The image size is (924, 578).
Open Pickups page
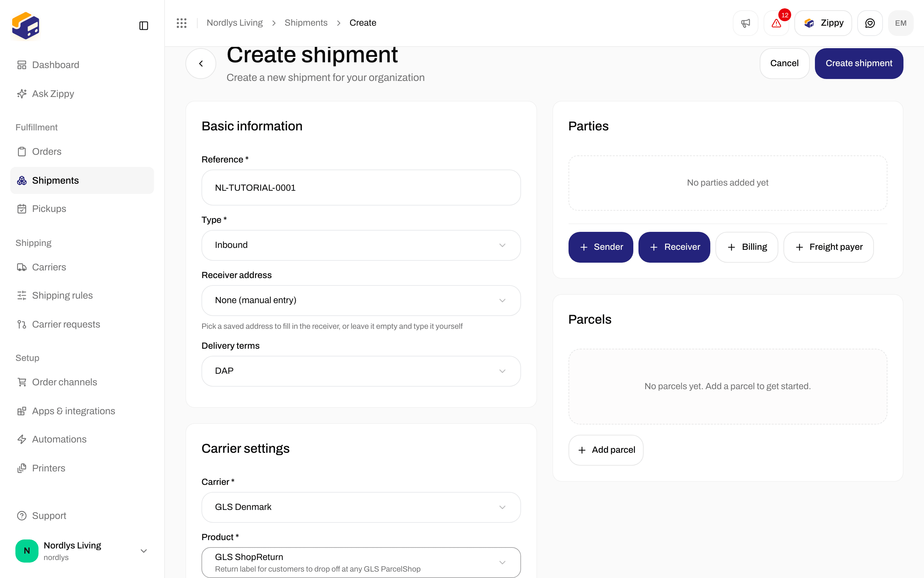(82, 209)
